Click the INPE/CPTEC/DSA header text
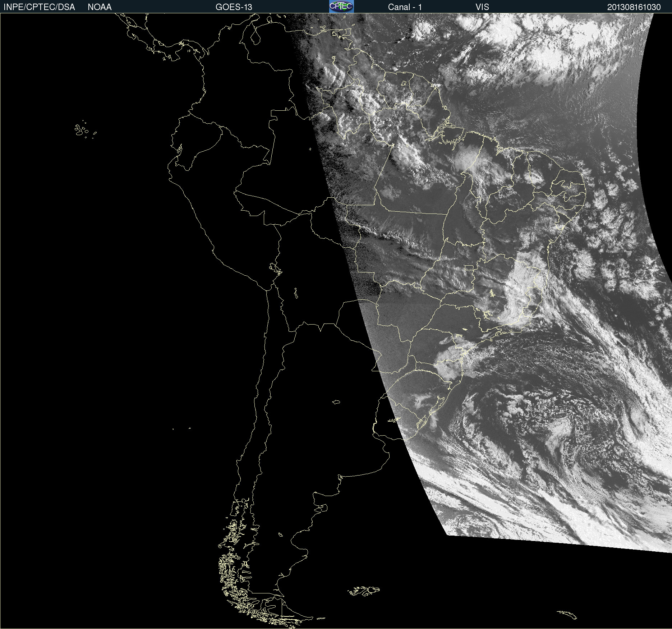 (39, 7)
